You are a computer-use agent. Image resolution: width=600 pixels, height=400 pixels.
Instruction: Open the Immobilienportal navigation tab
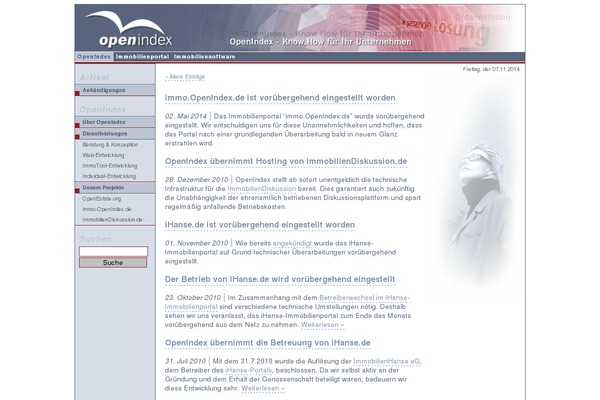tap(142, 57)
